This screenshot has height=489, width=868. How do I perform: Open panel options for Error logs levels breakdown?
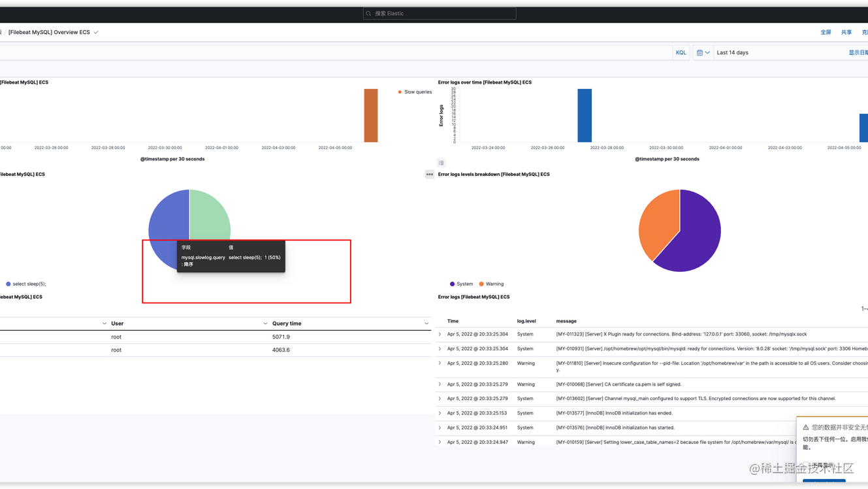coord(429,175)
